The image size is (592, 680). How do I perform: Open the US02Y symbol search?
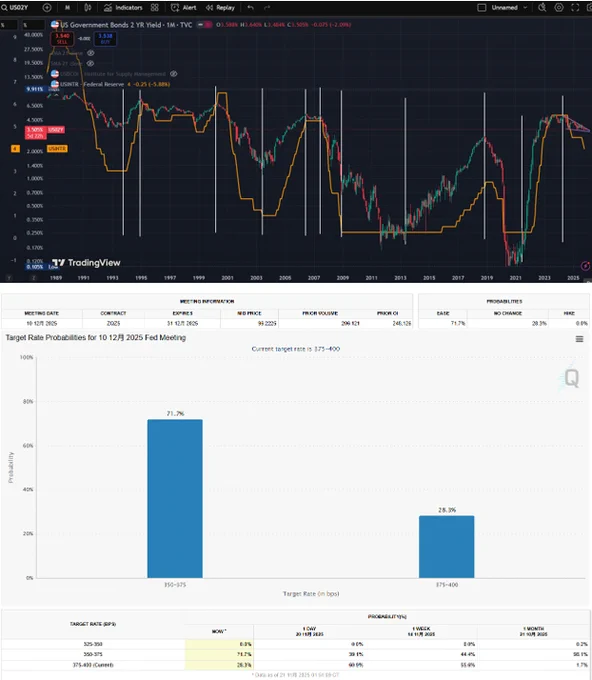click(x=16, y=7)
